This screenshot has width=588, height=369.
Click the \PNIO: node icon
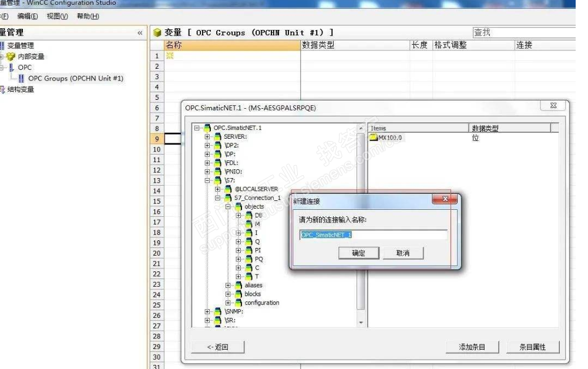coord(218,172)
